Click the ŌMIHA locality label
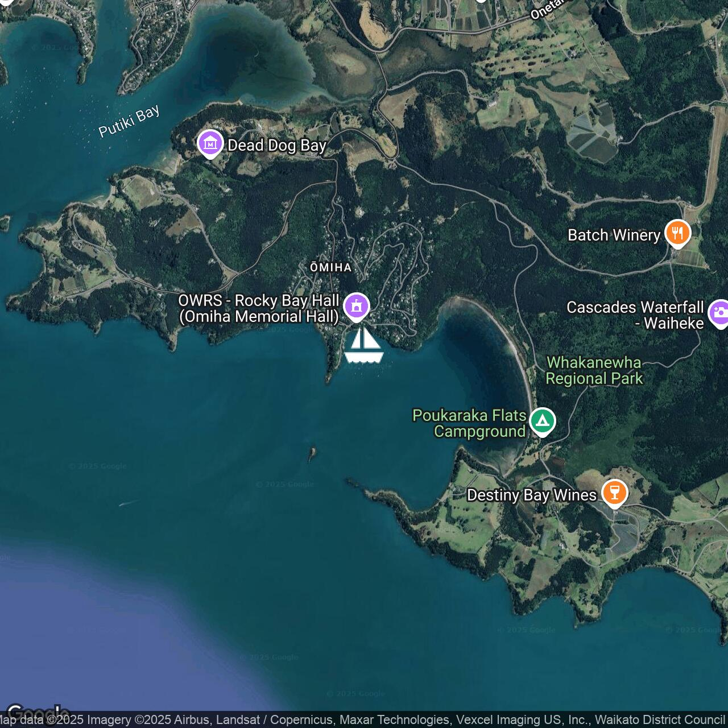Screen dimensions: 728x728 pyautogui.click(x=330, y=267)
